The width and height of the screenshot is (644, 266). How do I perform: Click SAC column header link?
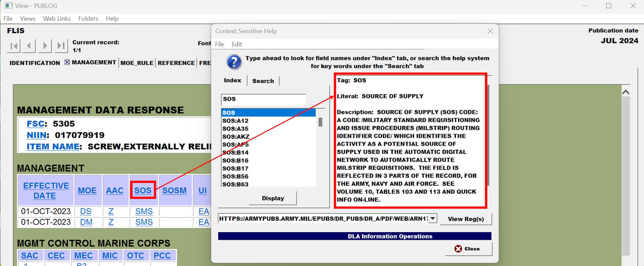tap(30, 256)
